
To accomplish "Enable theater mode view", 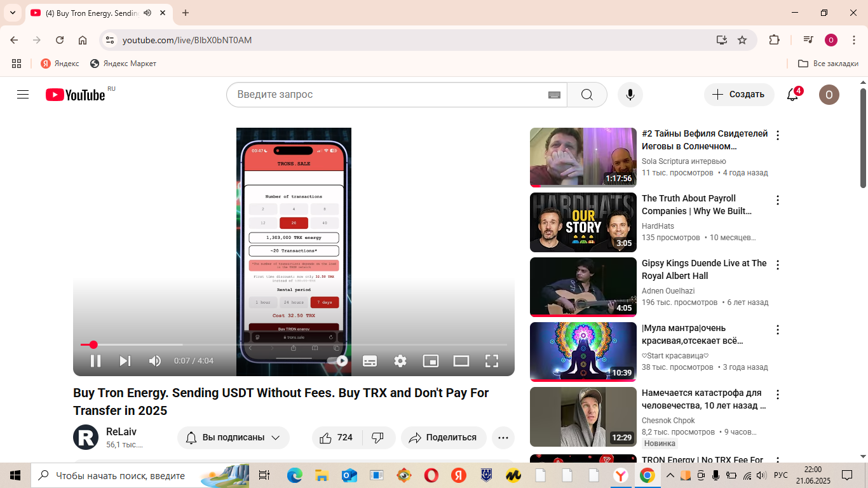I will (461, 361).
